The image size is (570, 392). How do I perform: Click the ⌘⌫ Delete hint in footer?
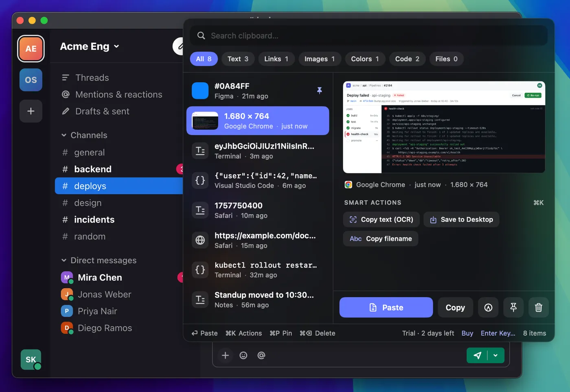[x=317, y=333]
